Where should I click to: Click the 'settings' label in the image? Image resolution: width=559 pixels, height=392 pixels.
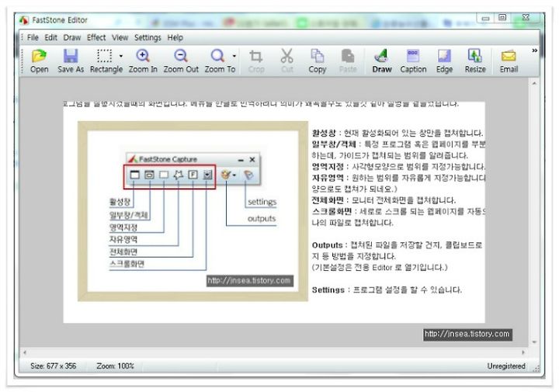(262, 202)
